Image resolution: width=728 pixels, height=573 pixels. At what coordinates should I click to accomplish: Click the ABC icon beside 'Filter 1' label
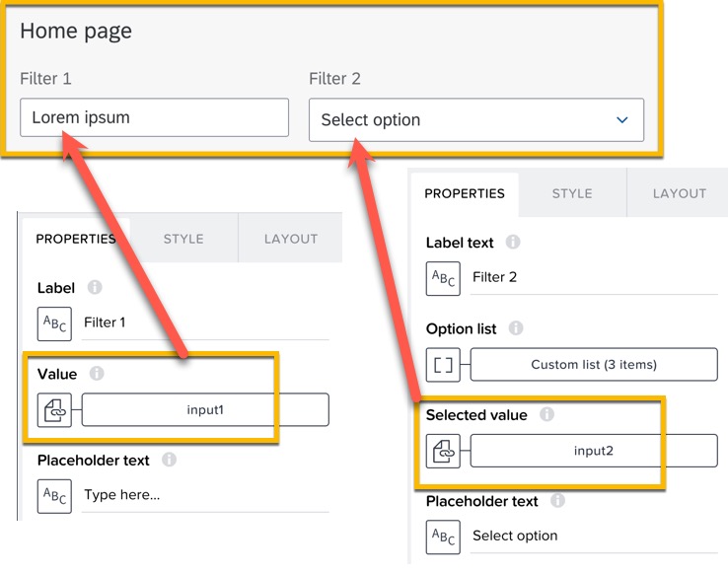tap(54, 322)
